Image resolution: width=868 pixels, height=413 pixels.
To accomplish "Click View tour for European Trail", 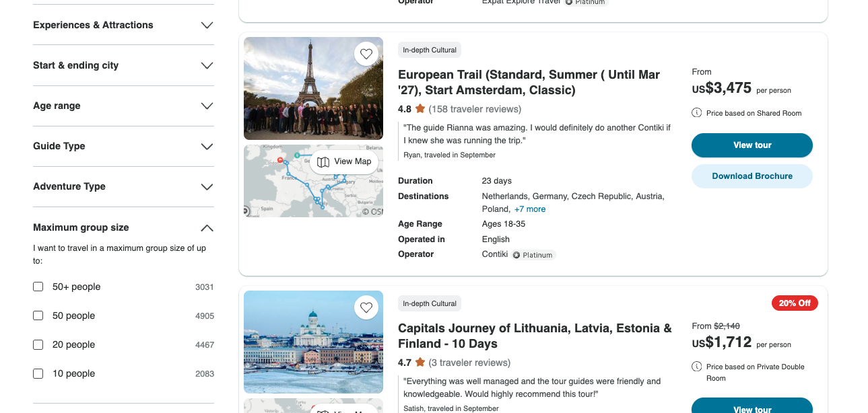I will point(752,145).
